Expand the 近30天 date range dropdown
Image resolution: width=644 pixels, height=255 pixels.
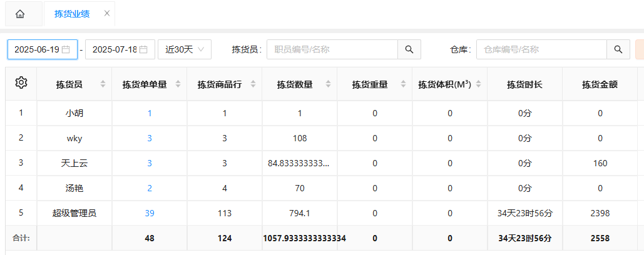(185, 49)
